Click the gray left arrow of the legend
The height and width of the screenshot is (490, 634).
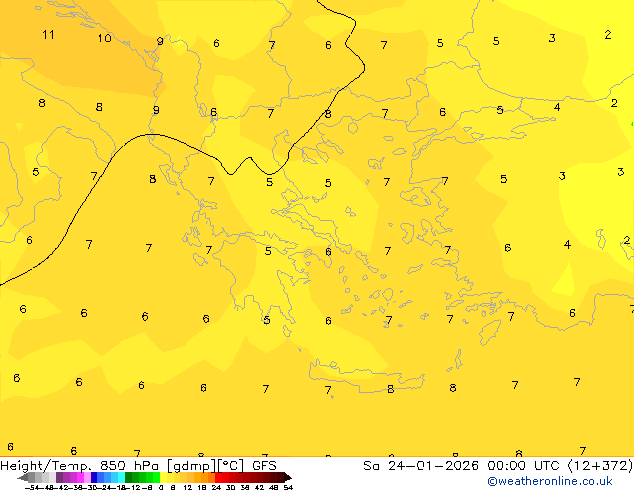click(22, 477)
